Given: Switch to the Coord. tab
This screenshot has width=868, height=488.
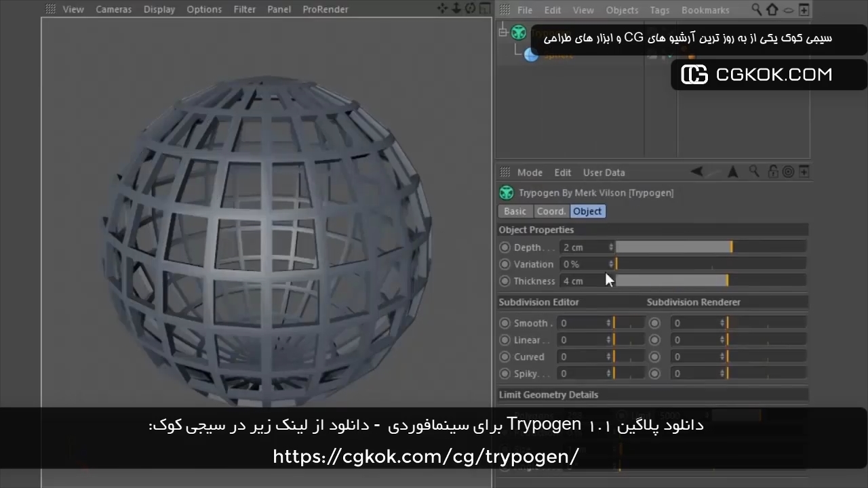Looking at the screenshot, I should click(551, 211).
